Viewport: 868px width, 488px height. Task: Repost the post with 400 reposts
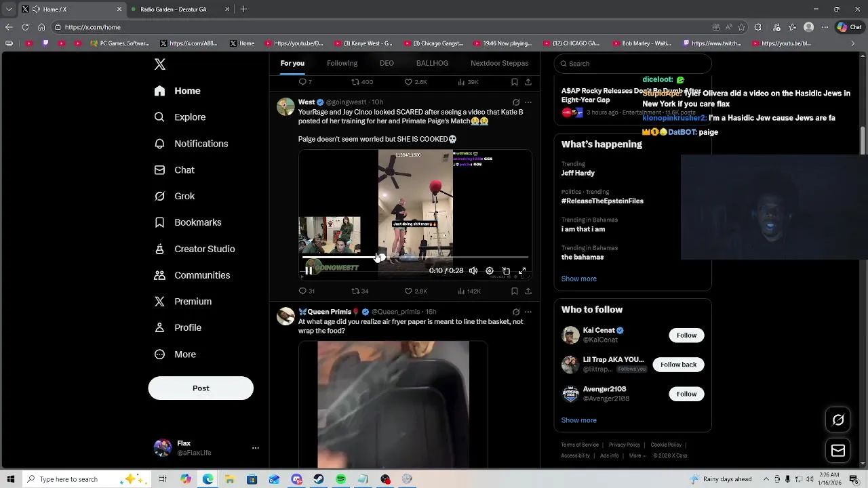362,82
